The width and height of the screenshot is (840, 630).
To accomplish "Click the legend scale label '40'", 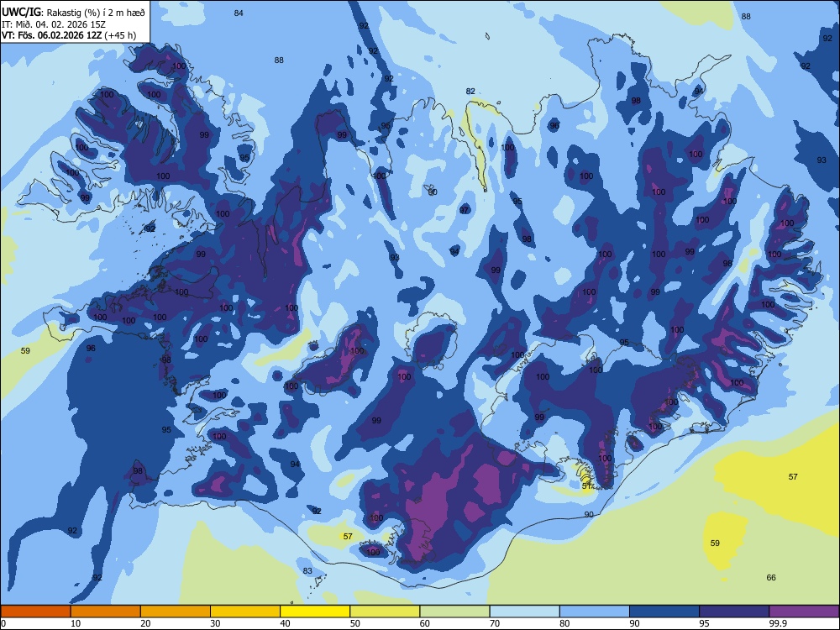I will (x=286, y=623).
